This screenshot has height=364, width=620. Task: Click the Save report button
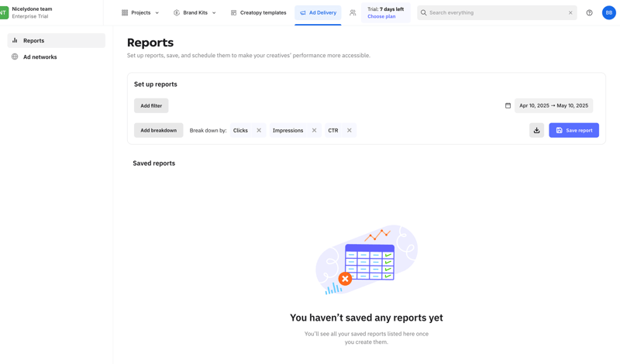click(x=573, y=130)
